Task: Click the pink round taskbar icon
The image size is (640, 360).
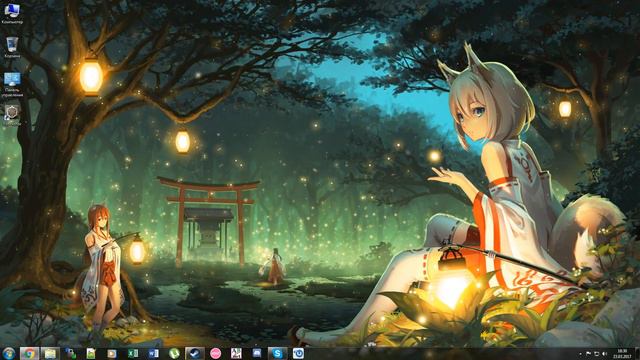Action: [x=216, y=353]
